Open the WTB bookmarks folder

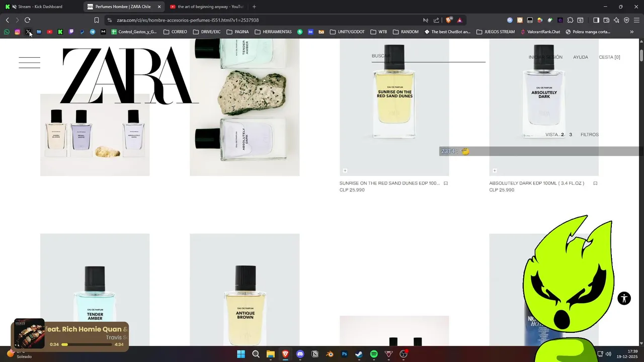pyautogui.click(x=379, y=32)
